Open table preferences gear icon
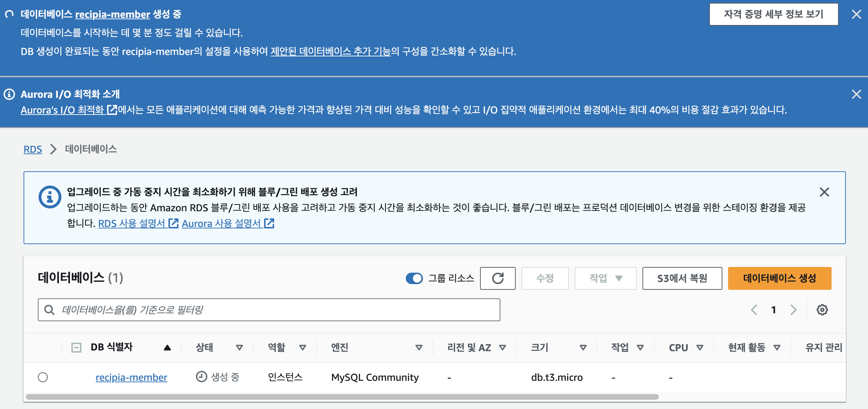The height and width of the screenshot is (409, 868). (x=823, y=310)
